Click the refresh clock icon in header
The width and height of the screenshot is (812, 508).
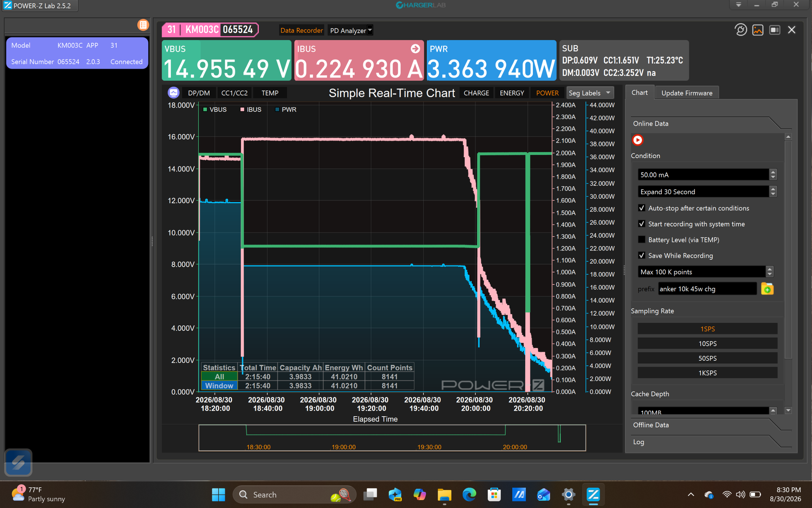[741, 30]
